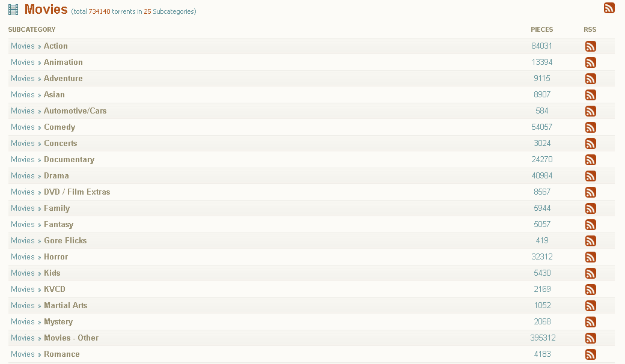Screen dimensions: 625x364
Task: Click RSS icon for Gore Flicks
Action: pos(590,241)
